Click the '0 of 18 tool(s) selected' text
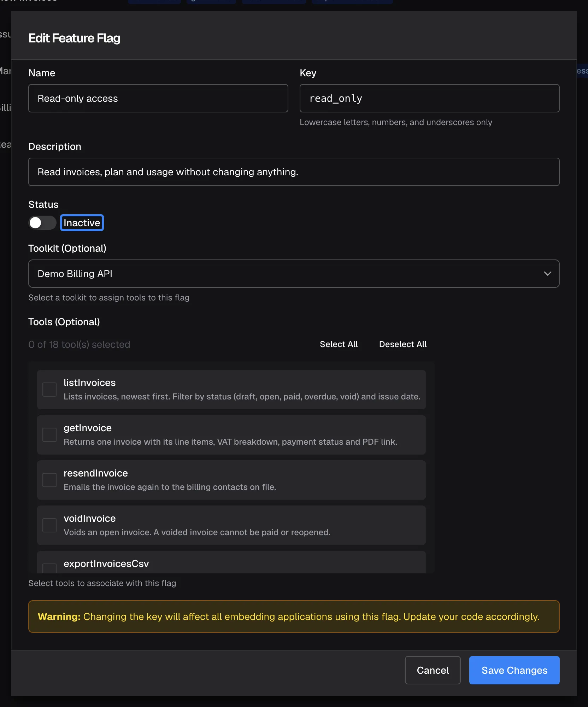Screen dimensions: 588x707 (x=79, y=344)
